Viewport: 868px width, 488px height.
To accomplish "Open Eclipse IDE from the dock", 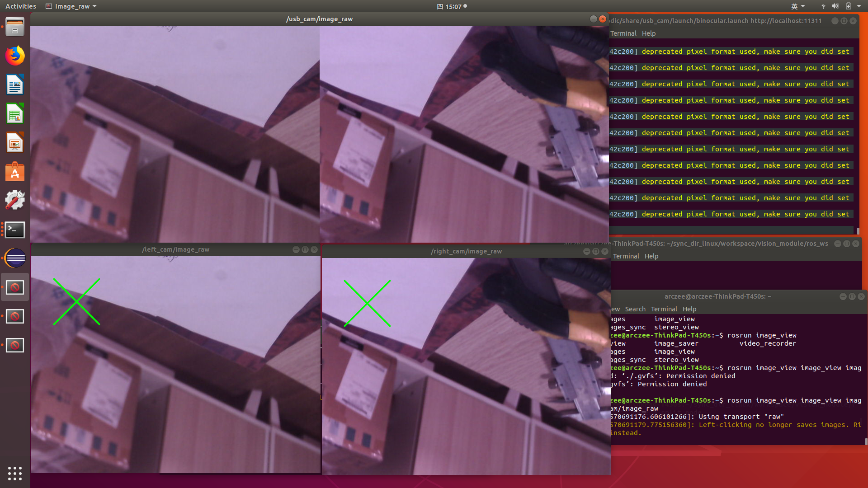I will pyautogui.click(x=15, y=258).
